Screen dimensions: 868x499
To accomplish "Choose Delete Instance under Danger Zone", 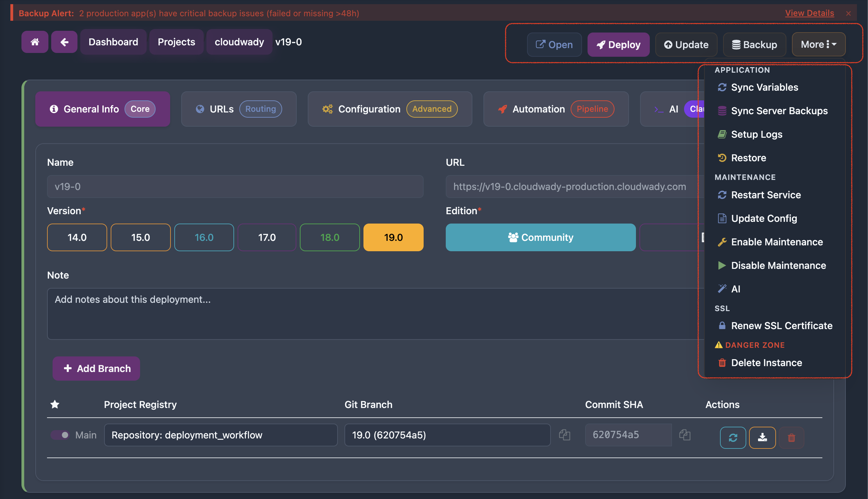I will click(766, 362).
